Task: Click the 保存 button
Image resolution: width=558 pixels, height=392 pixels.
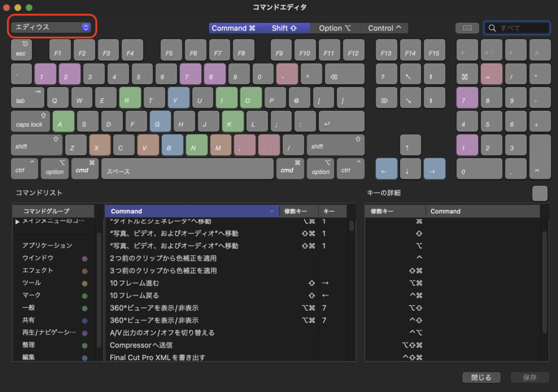Action: point(530,378)
